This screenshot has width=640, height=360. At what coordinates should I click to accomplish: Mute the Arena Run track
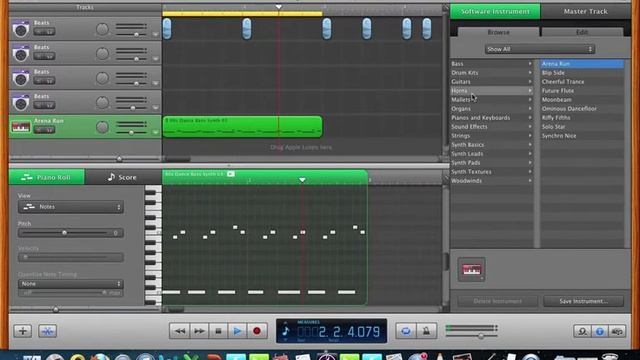(39, 130)
